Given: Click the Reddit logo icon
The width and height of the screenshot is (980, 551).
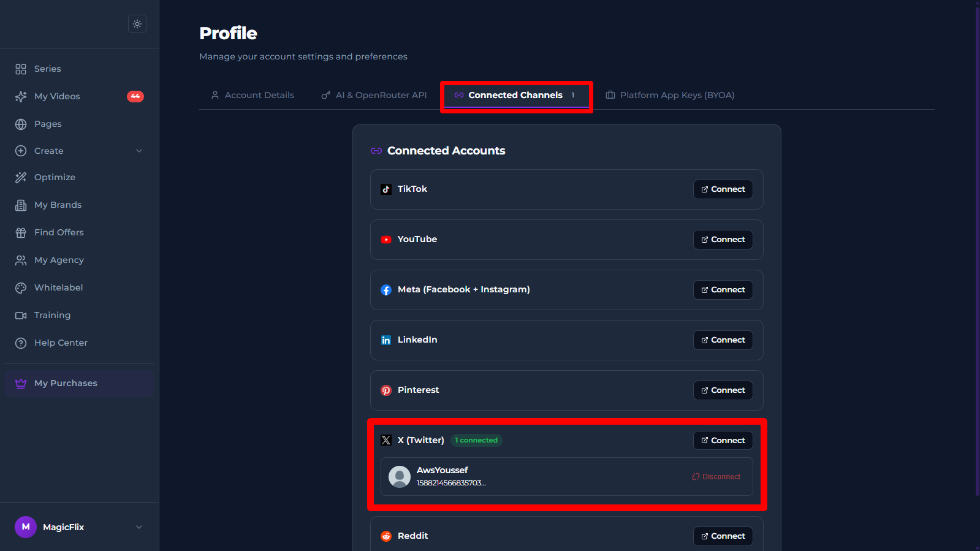Looking at the screenshot, I should point(386,536).
